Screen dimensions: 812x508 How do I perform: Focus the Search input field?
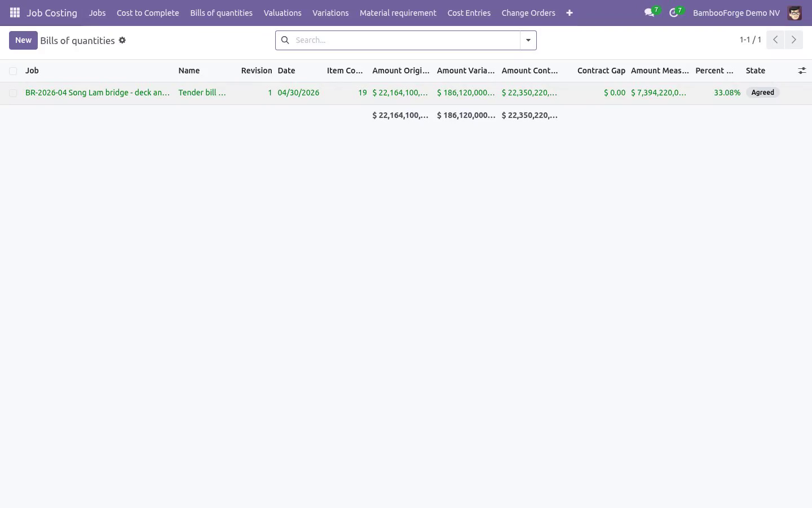pyautogui.click(x=405, y=40)
